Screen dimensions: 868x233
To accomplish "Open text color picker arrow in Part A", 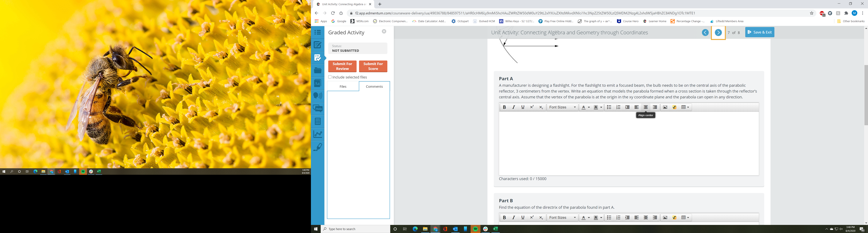I will [589, 107].
